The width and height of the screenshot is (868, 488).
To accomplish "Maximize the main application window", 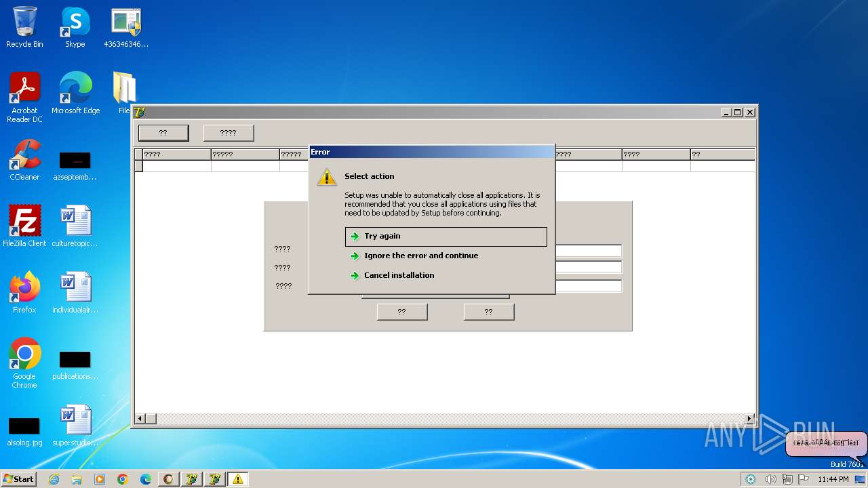I will pyautogui.click(x=738, y=113).
